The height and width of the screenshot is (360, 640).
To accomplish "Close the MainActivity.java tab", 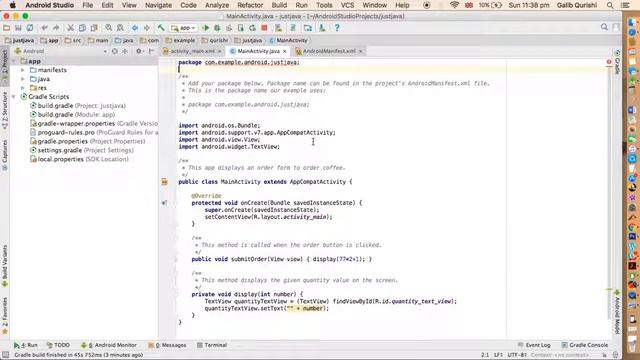I will click(284, 51).
